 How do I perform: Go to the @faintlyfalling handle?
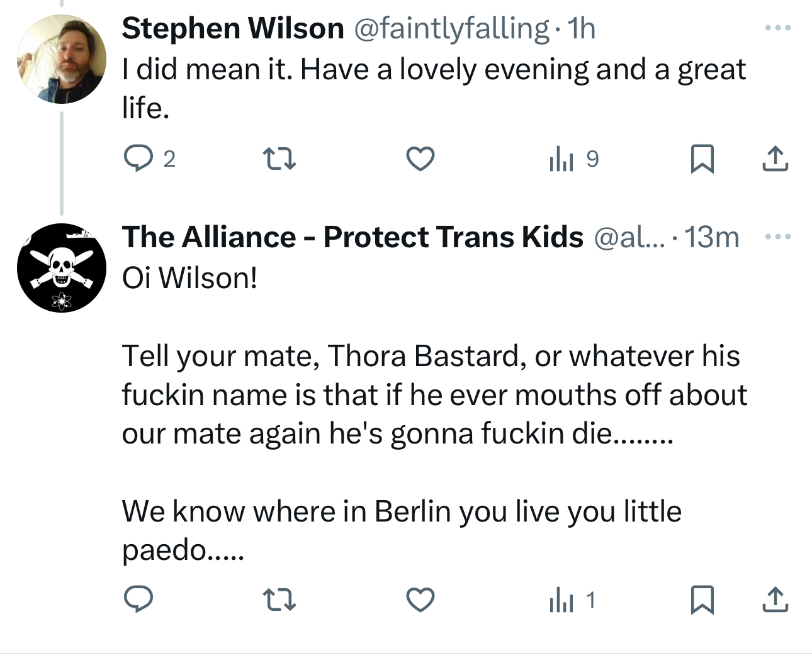pos(451,28)
